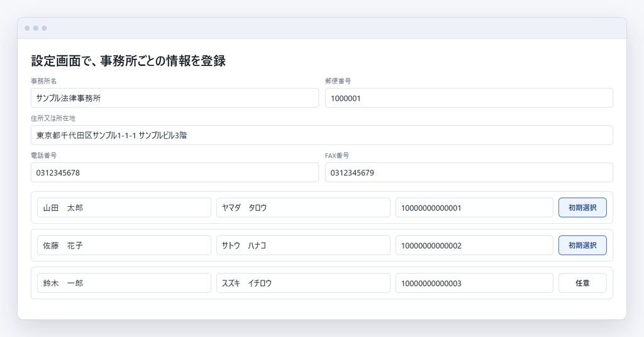Image resolution: width=644 pixels, height=337 pixels.
Task: Click the FAX番号 field showing 0312345679
Action: coord(469,172)
